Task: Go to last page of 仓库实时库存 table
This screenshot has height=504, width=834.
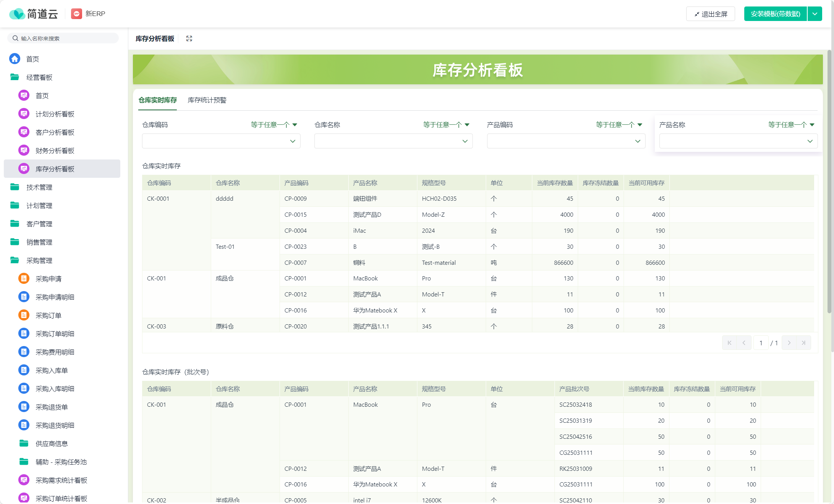Action: 803,343
